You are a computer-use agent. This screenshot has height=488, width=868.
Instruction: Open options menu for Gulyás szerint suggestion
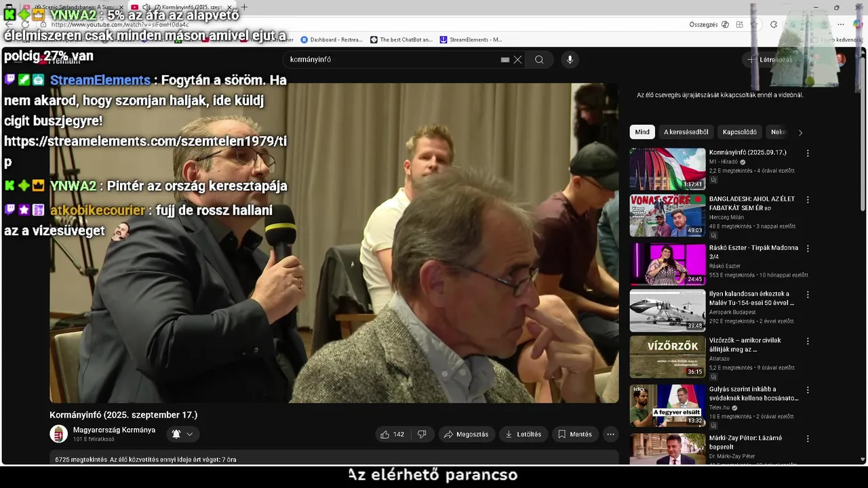(807, 390)
